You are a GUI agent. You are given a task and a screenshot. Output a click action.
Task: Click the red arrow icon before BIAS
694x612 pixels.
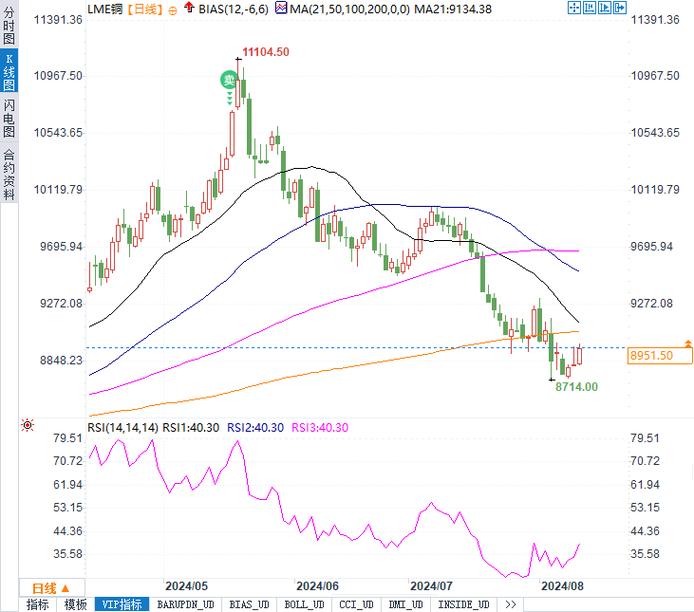click(x=191, y=8)
